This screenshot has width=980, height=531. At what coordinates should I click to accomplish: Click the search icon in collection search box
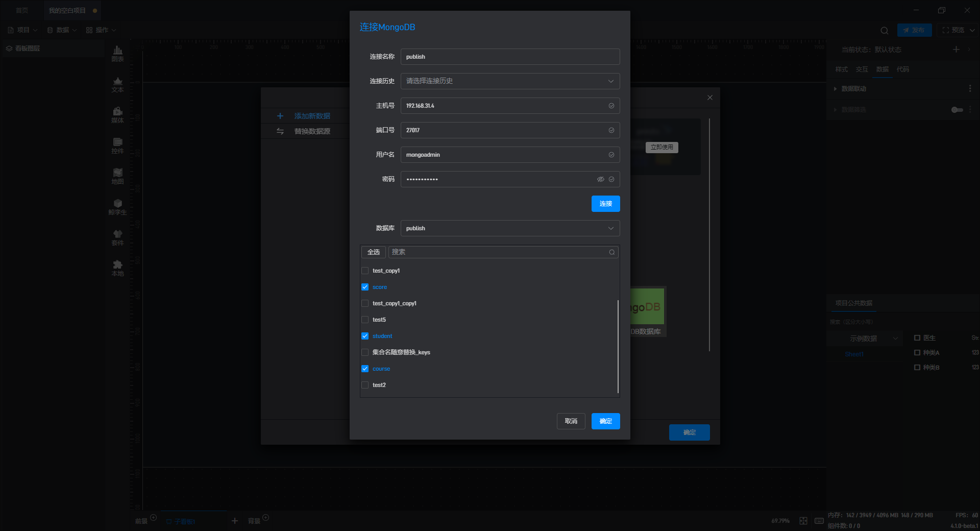[611, 252]
